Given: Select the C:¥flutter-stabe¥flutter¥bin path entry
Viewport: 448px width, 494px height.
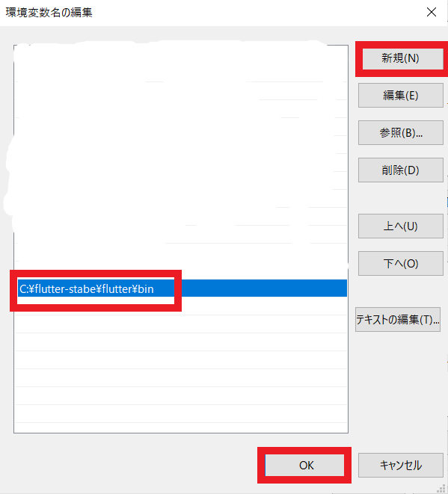Looking at the screenshot, I should 87,289.
